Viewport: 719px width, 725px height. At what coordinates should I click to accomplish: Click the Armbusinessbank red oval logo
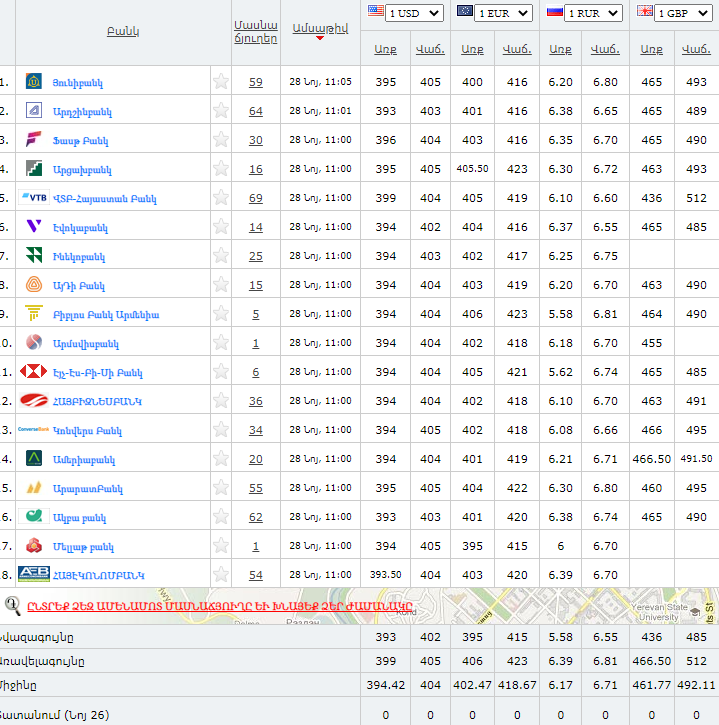(34, 400)
